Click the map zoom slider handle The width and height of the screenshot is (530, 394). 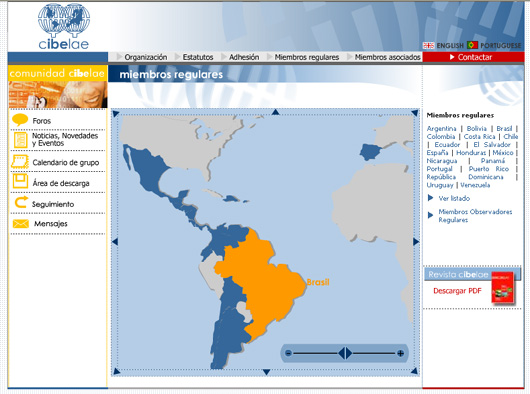pos(345,353)
